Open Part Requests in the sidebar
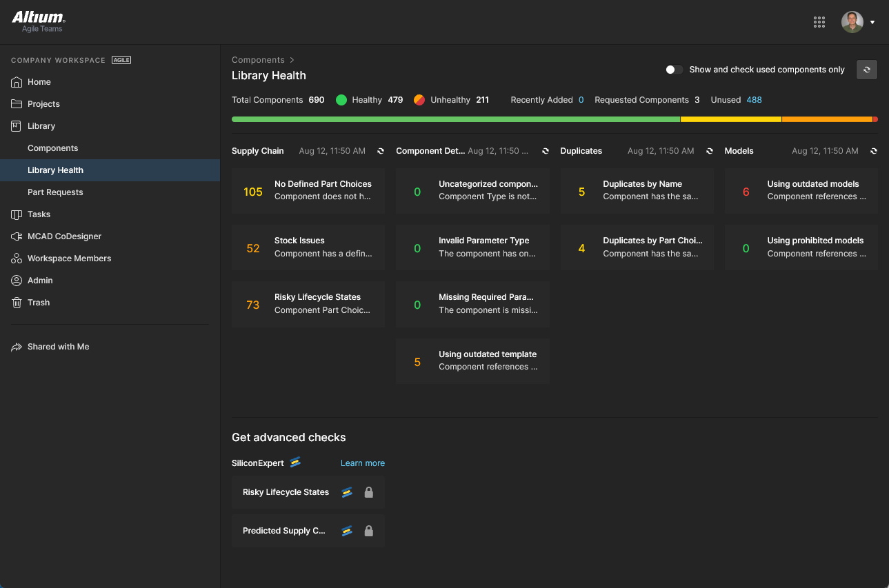Screen dimensions: 889x588 coord(55,192)
